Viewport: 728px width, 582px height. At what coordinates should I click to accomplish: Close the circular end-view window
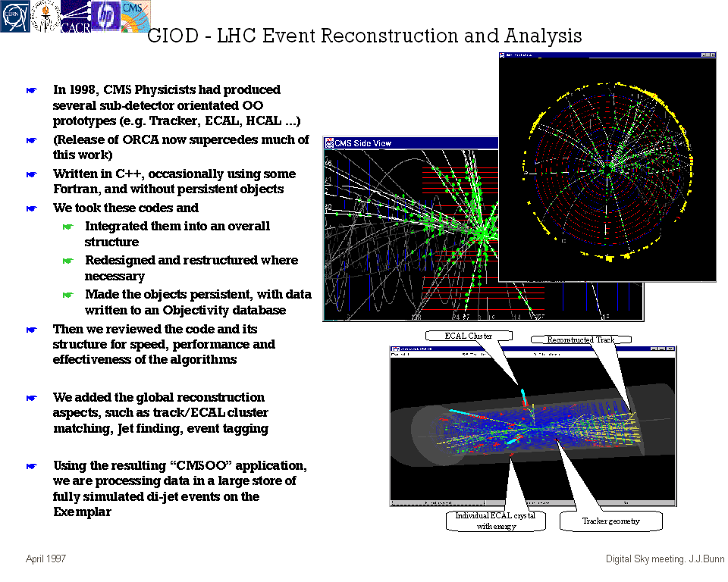pyautogui.click(x=712, y=55)
